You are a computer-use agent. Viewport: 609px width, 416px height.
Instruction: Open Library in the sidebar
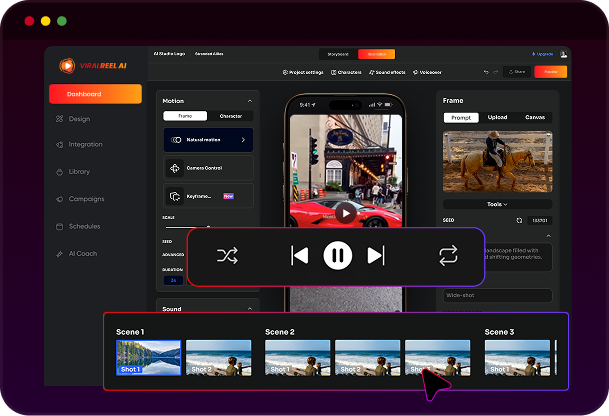point(78,172)
